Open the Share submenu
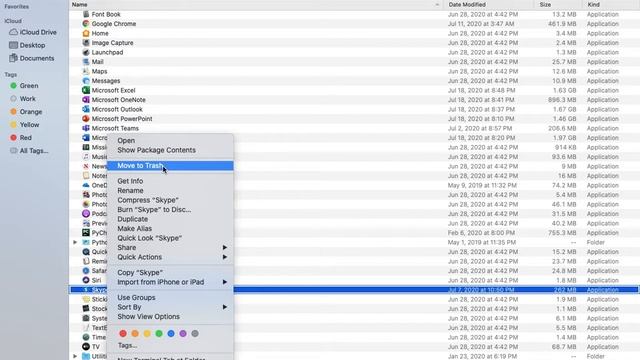 [170, 248]
